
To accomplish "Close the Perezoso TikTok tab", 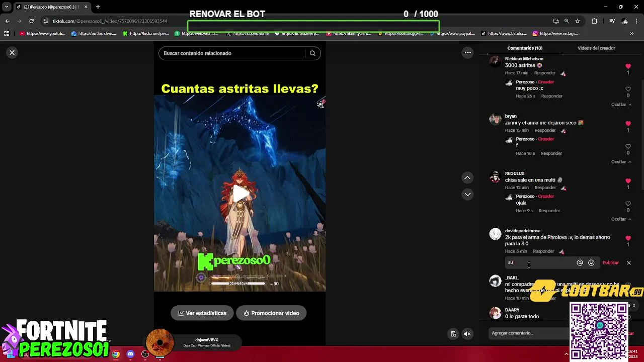I will [86, 7].
